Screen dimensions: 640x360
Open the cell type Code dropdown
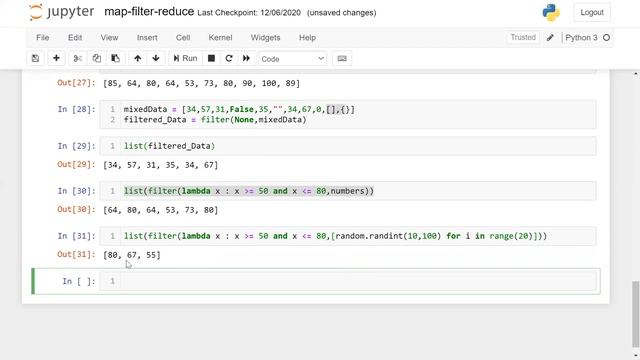point(293,59)
